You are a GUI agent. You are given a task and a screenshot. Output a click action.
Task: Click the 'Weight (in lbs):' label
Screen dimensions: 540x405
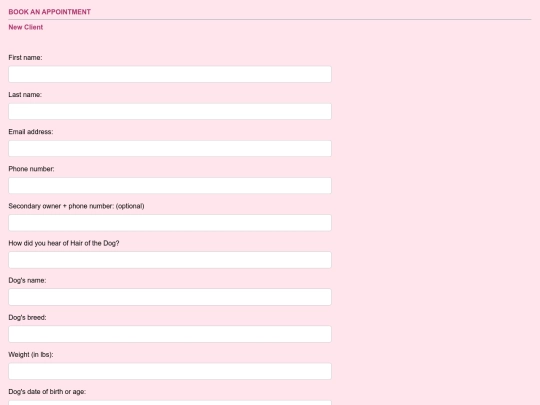pos(31,355)
